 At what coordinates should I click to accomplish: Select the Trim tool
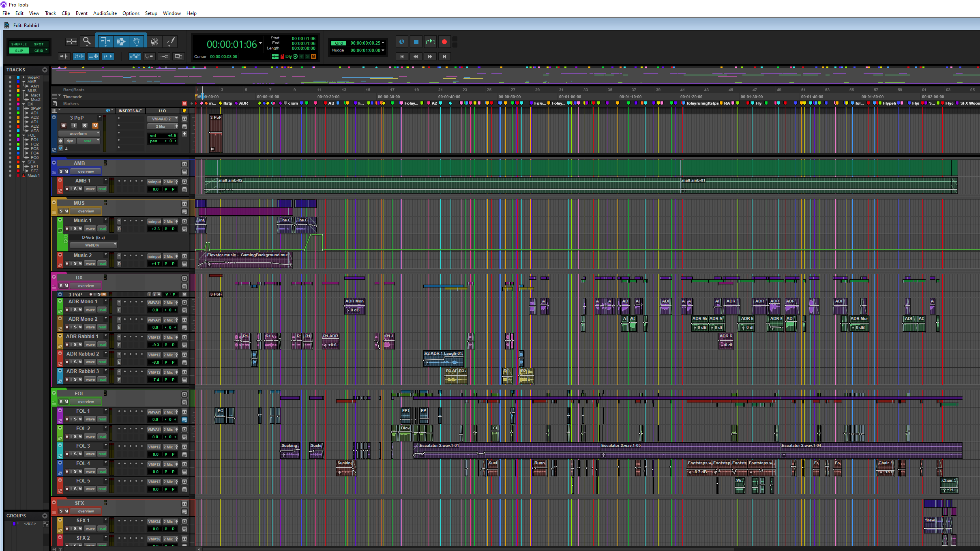coord(105,41)
